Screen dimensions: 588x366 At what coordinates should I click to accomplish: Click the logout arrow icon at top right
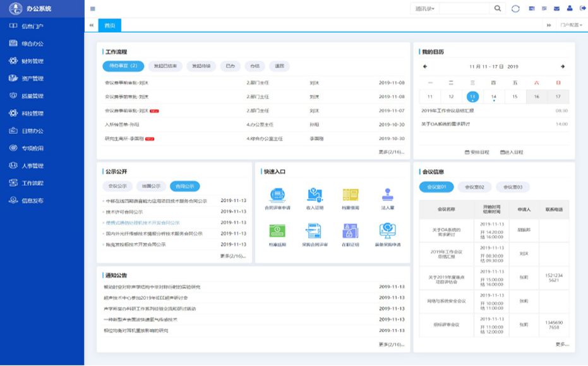pos(582,8)
